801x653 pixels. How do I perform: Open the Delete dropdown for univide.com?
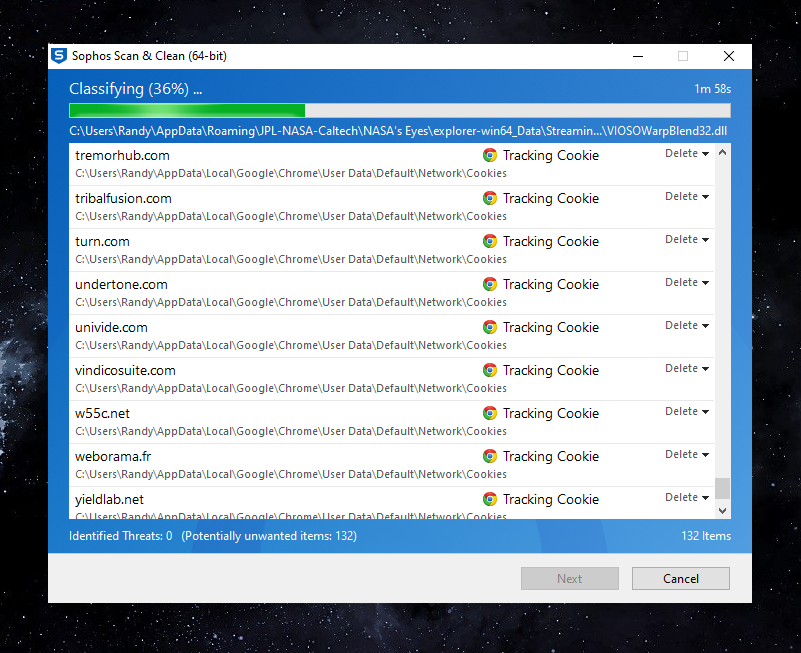point(687,325)
